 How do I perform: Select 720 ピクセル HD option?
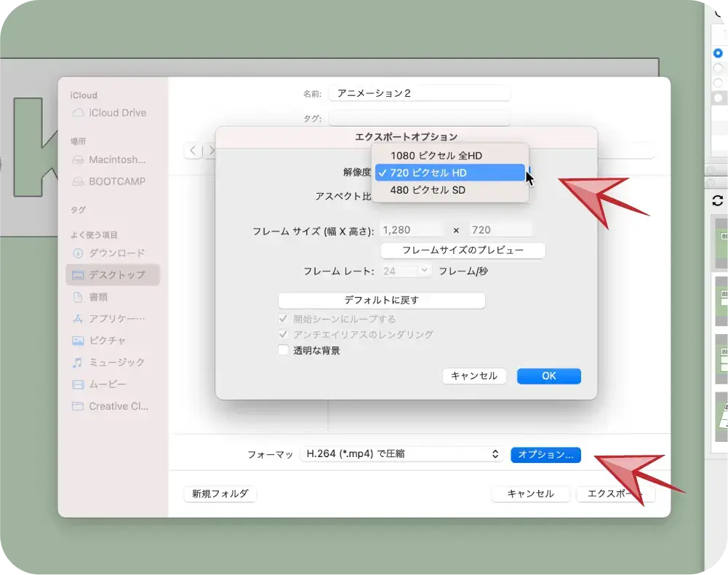pyautogui.click(x=428, y=172)
